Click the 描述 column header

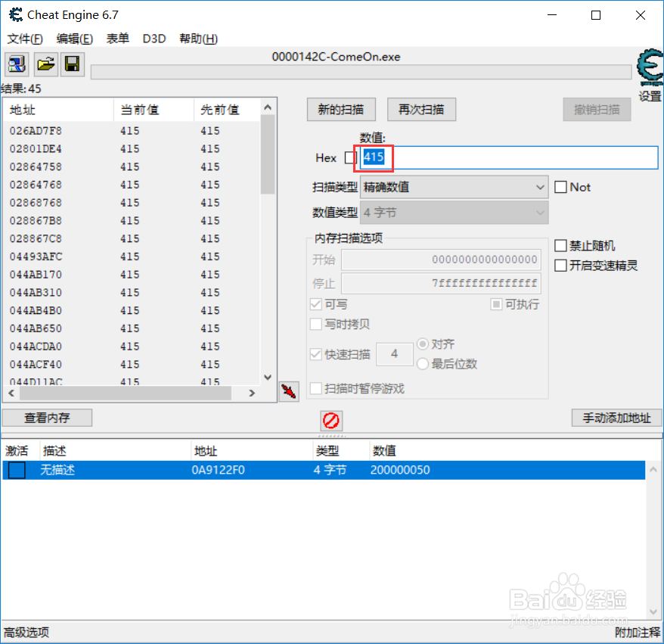116,451
